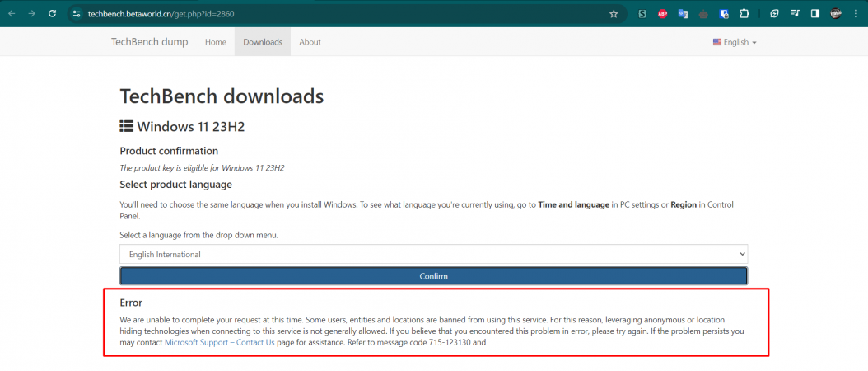
Task: Open the Extensions puzzle piece menu
Action: (744, 14)
